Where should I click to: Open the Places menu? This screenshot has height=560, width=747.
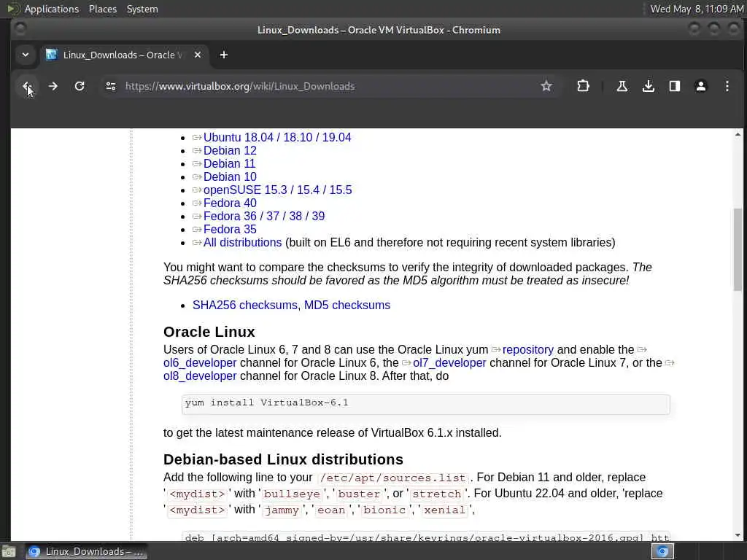103,9
